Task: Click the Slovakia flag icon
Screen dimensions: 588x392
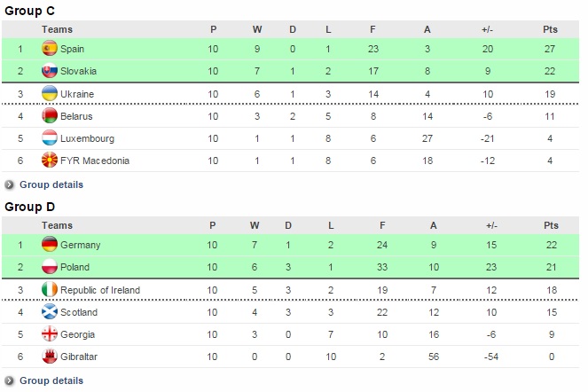Action: point(50,71)
